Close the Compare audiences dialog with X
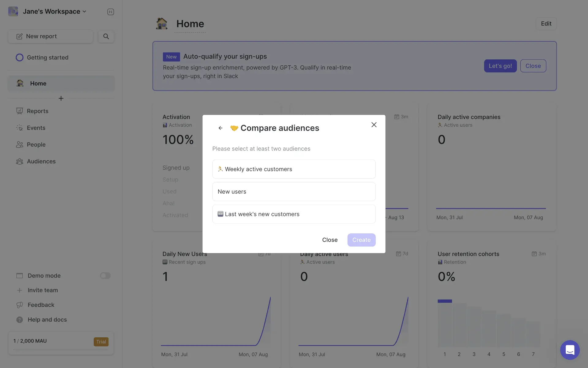 (374, 125)
